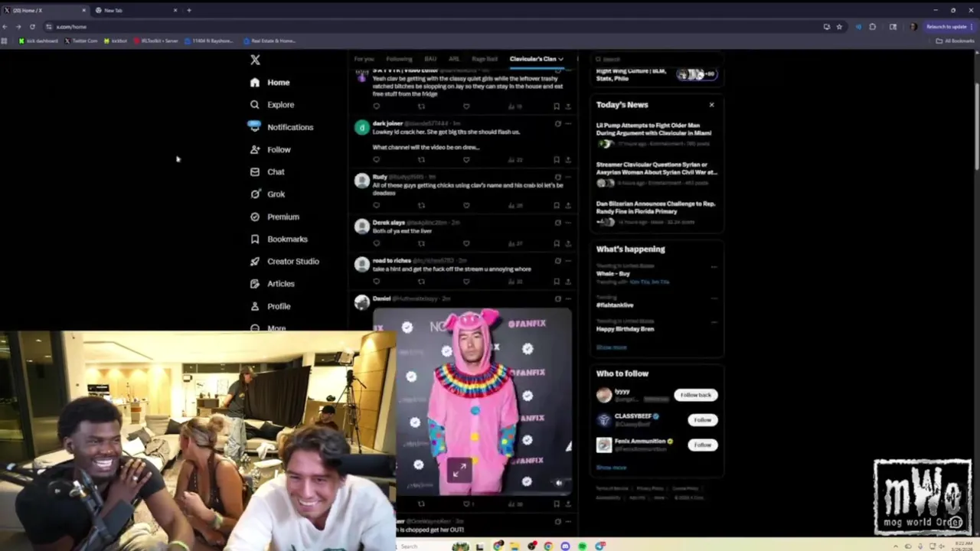Open the Home page in sidebar
This screenshot has width=980, height=551.
point(269,83)
